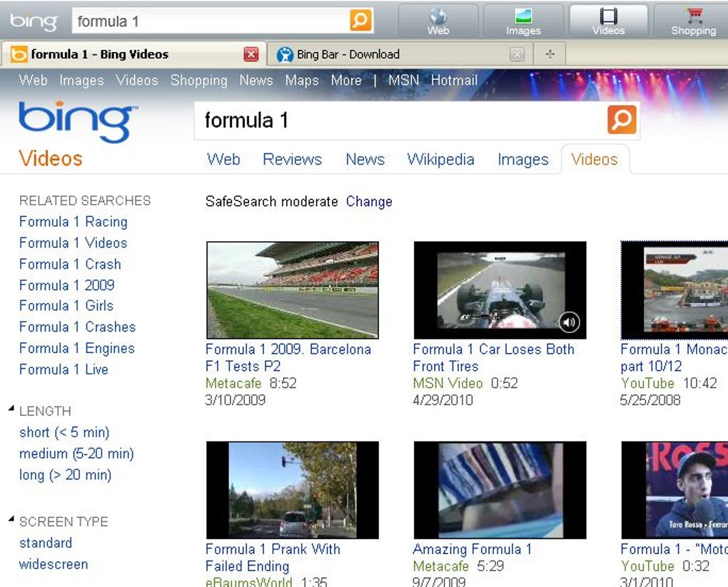728x587 pixels.
Task: Switch to the Wikipedia results tab
Action: (440, 159)
